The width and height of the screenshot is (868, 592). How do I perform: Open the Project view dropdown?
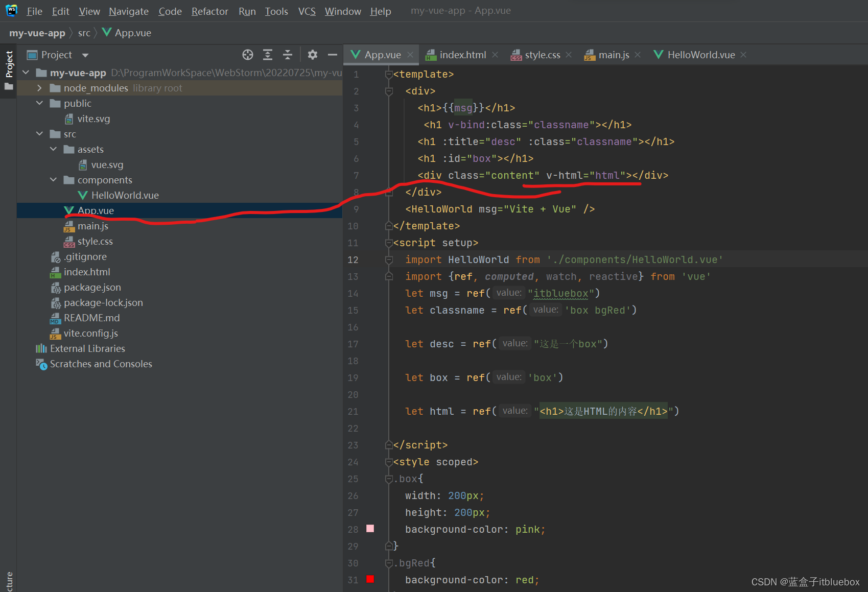pos(85,55)
